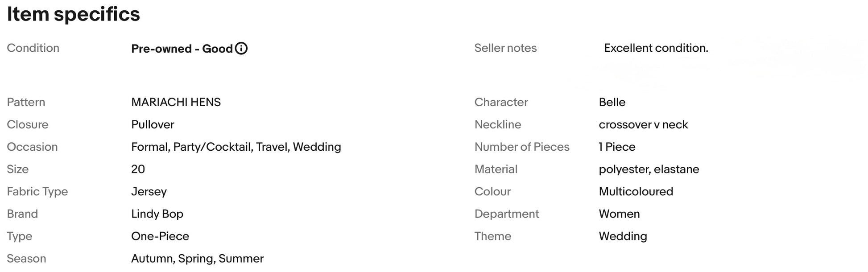Click the Pre-owned - Good condition text
Image resolution: width=868 pixels, height=272 pixels.
click(182, 49)
